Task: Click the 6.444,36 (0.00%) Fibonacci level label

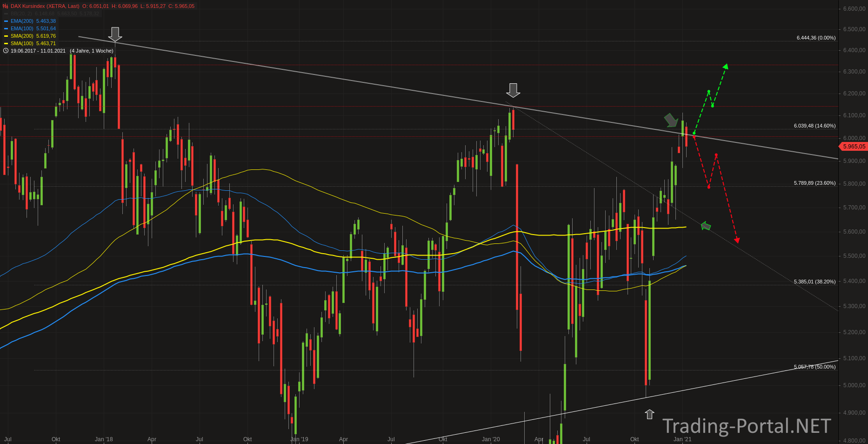Action: point(816,38)
